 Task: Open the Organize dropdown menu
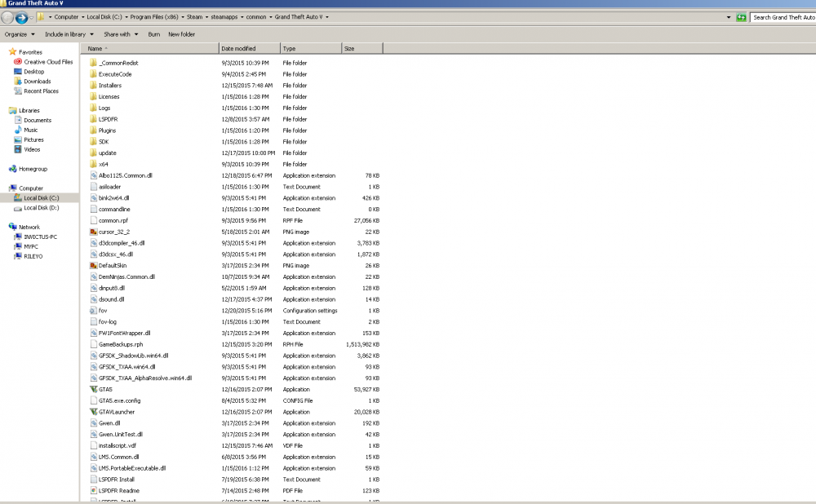pyautogui.click(x=20, y=34)
